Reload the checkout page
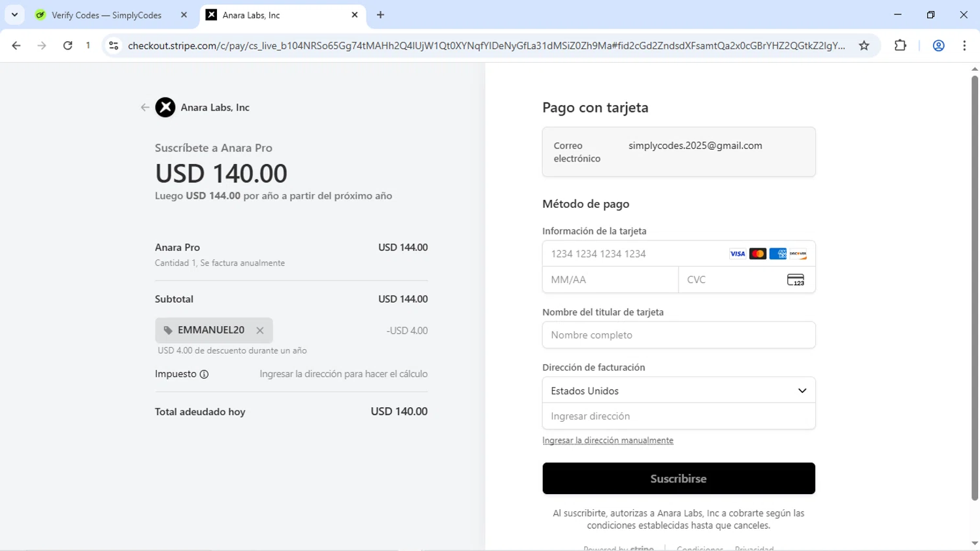980x551 pixels. coord(68,46)
